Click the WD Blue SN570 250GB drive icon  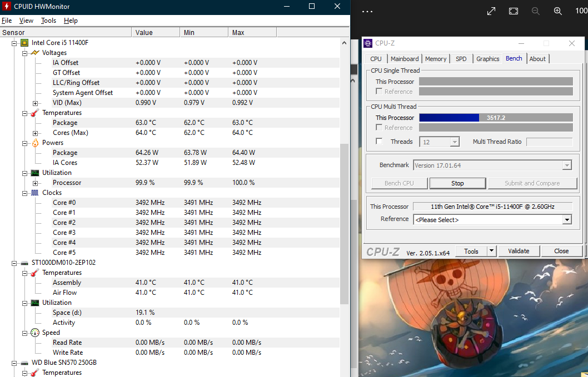click(x=24, y=363)
